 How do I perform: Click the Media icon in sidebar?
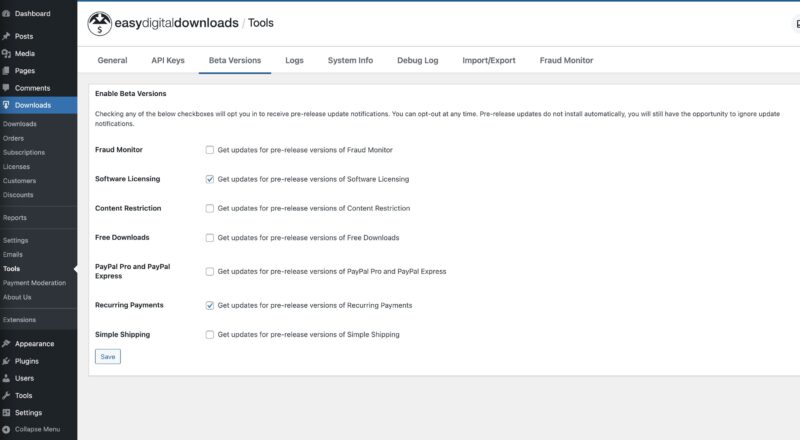(x=6, y=54)
